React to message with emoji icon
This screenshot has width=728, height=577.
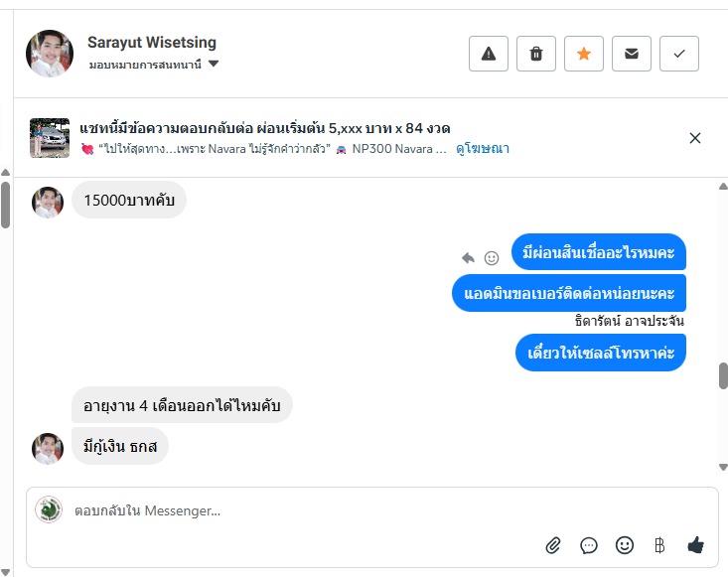coord(492,258)
